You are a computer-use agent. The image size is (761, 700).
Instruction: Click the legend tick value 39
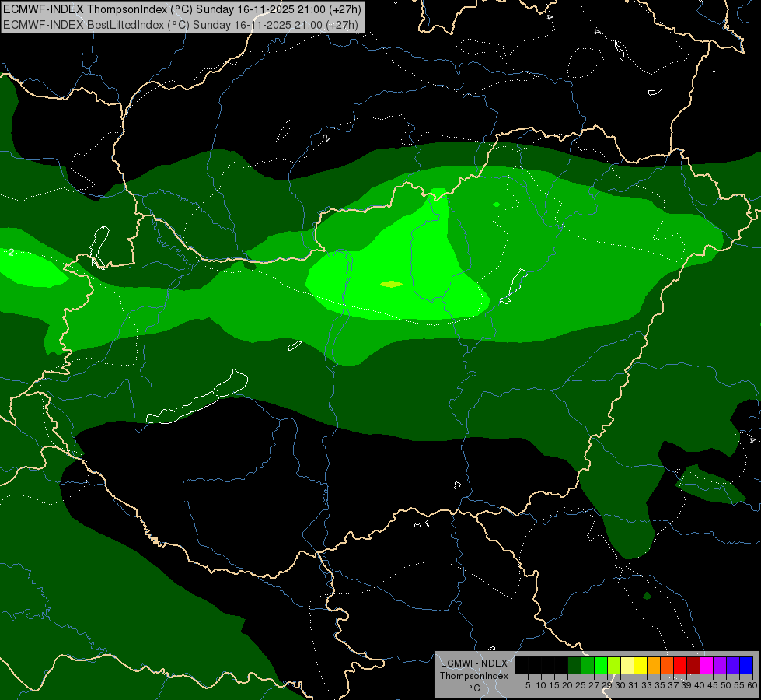point(686,685)
